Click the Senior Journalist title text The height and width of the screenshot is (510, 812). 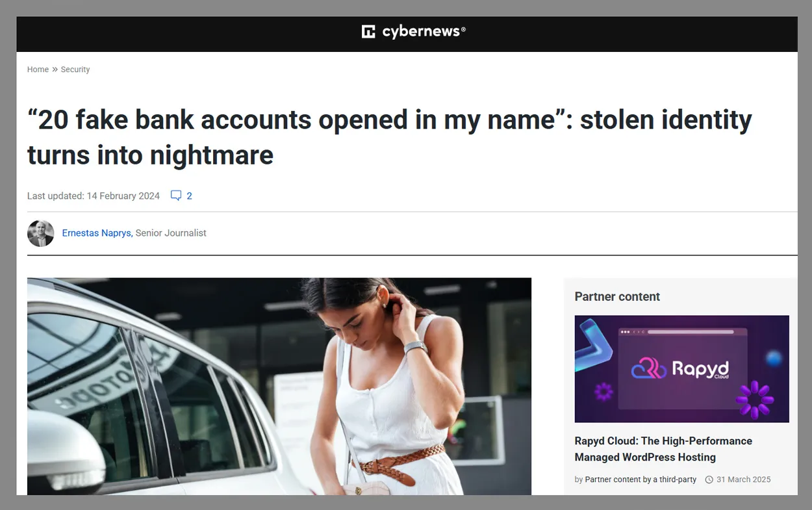coord(171,233)
